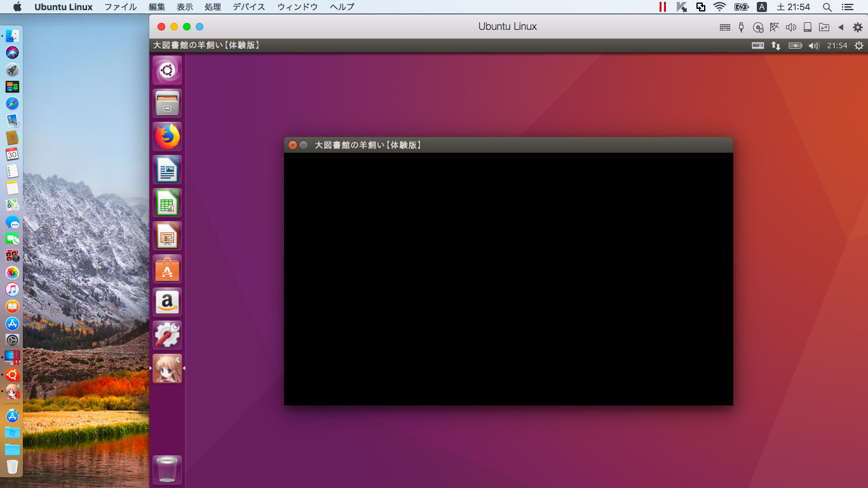The image size is (868, 488).
Task: Open Ubuntu session power gear menu
Action: tap(859, 46)
